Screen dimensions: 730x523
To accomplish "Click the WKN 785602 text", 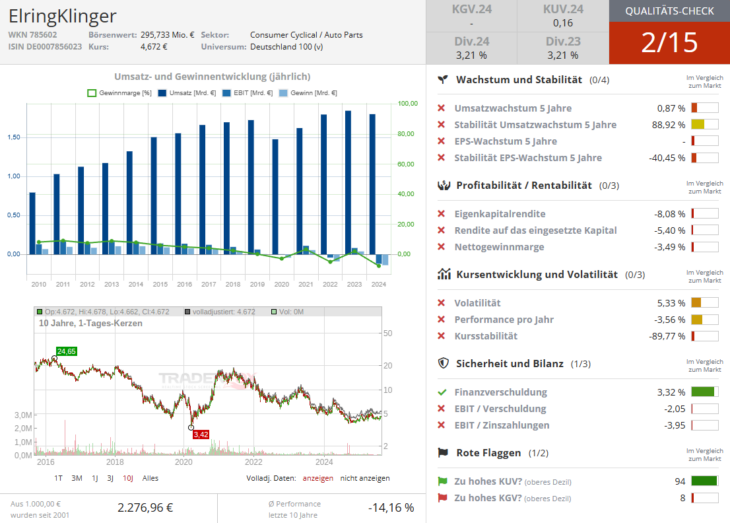I will 33,35.
